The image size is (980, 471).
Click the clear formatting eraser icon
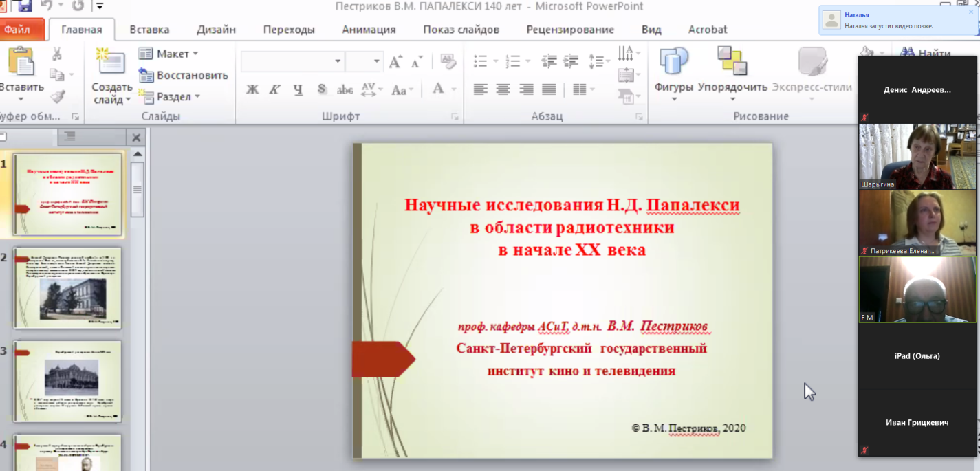tap(448, 61)
